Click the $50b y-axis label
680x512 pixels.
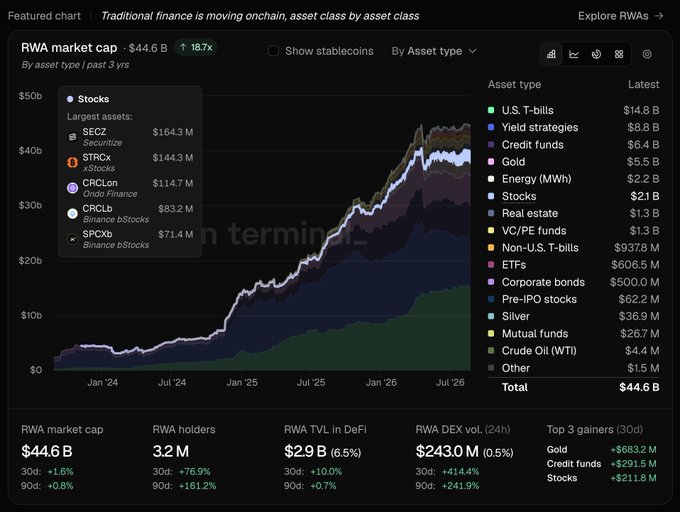click(30, 96)
